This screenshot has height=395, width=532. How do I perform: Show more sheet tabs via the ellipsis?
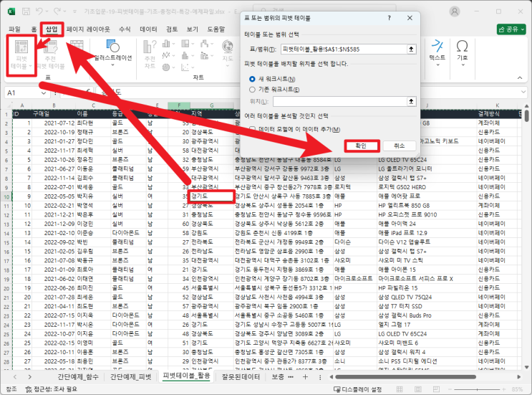coord(291,376)
